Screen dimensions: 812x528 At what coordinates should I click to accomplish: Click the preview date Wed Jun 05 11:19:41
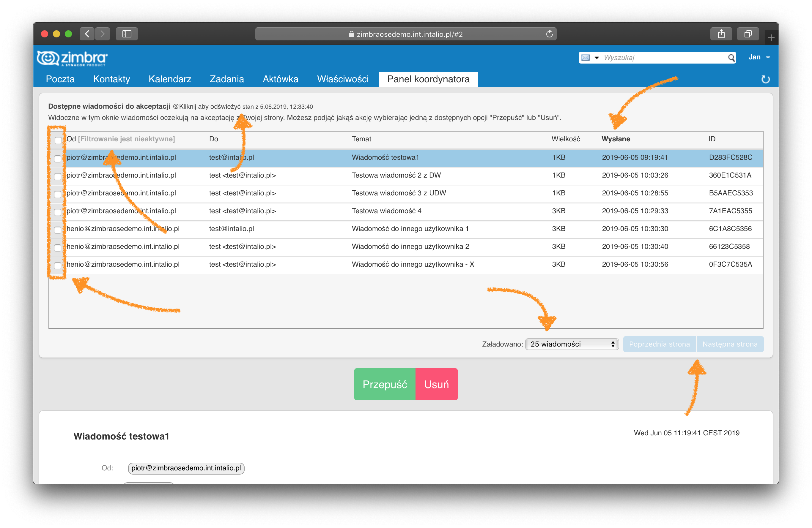(x=687, y=433)
